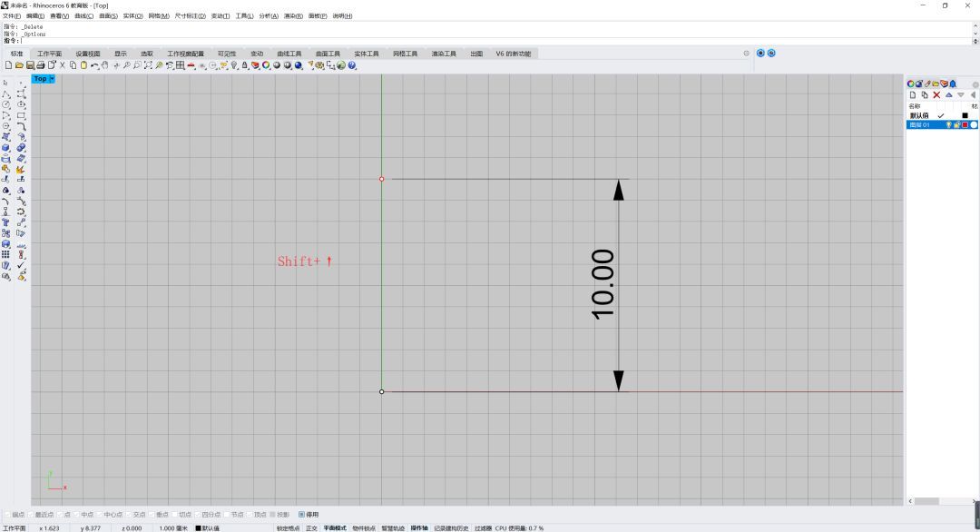Open the 文件(F) menu
The height and width of the screenshot is (532, 980).
point(12,16)
